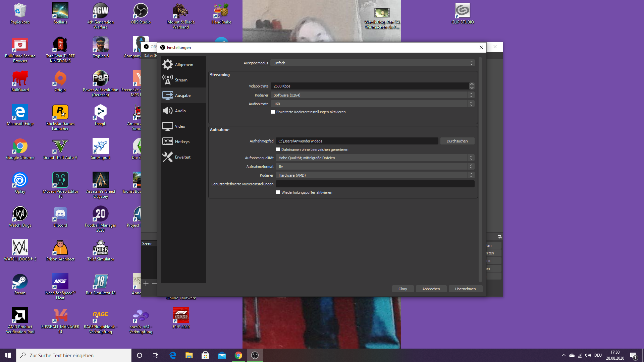This screenshot has width=644, height=362.
Task: Open the Audio speaker icon section
Action: coord(168,111)
